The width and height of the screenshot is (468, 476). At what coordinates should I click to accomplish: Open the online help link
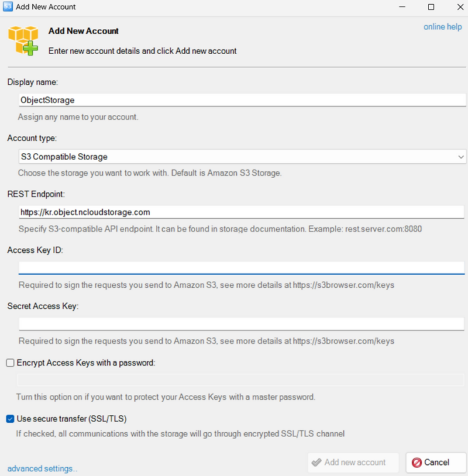442,27
